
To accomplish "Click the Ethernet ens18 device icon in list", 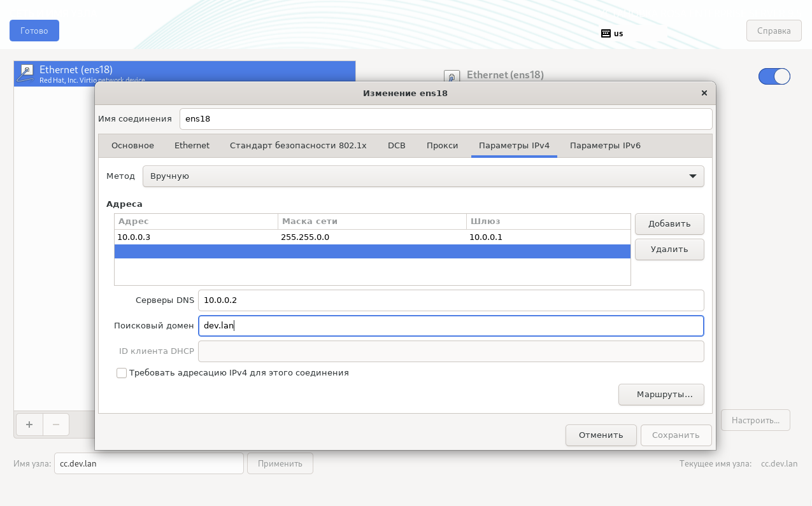I will coord(25,73).
